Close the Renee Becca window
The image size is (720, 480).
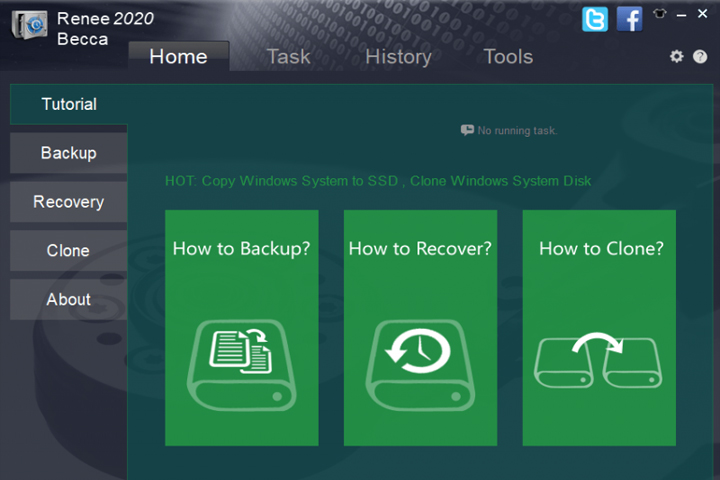pyautogui.click(x=702, y=14)
